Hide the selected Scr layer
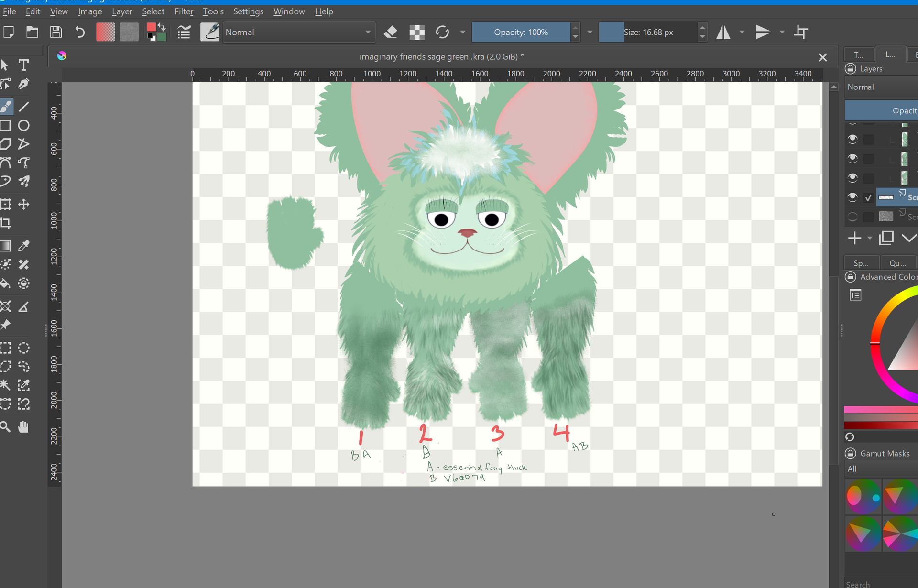The image size is (918, 588). [852, 197]
